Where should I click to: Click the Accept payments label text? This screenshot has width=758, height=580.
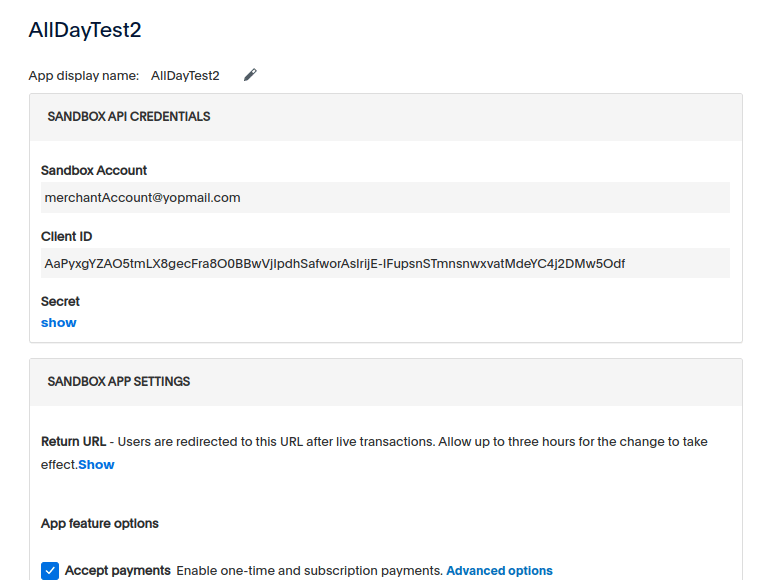tap(118, 571)
